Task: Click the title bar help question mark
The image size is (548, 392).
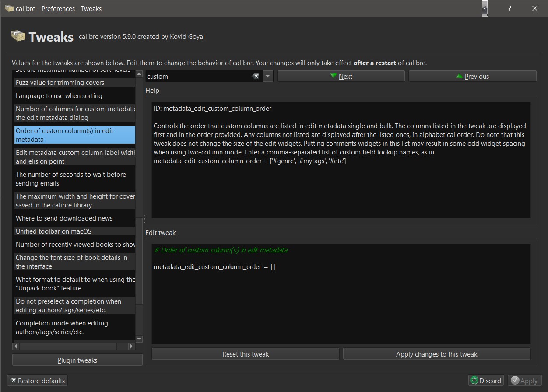Action: [509, 8]
